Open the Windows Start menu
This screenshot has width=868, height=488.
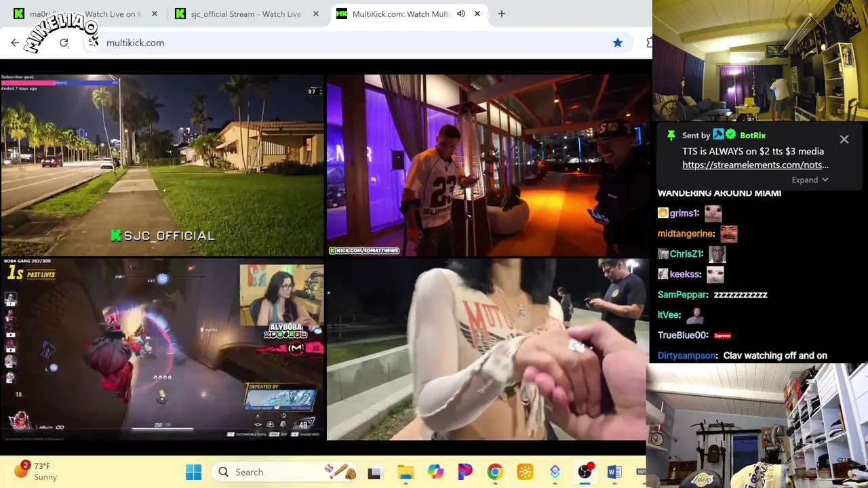pyautogui.click(x=193, y=472)
